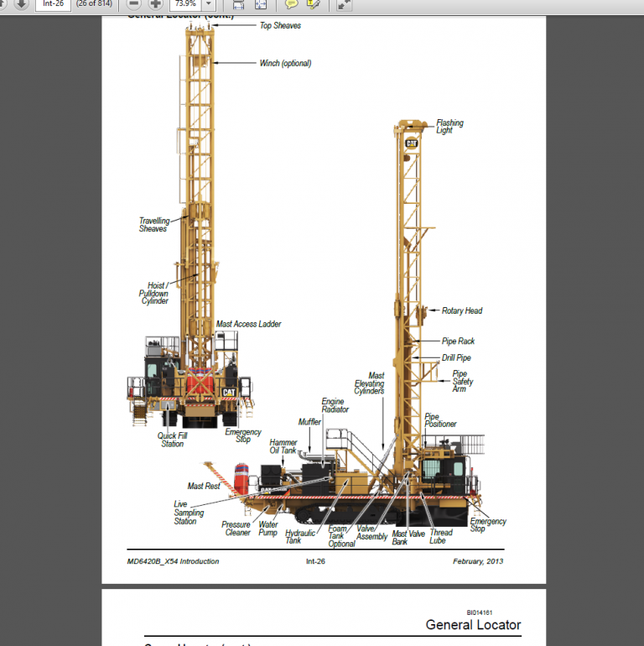The image size is (644, 646).
Task: Click the 'Engine Radiator' label
Action: pyautogui.click(x=335, y=405)
